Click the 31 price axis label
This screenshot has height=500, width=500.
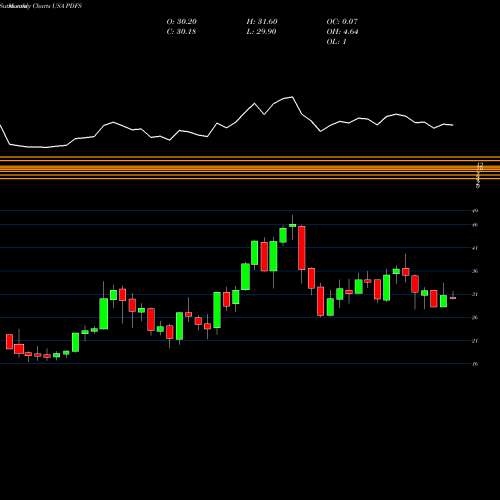point(475,294)
